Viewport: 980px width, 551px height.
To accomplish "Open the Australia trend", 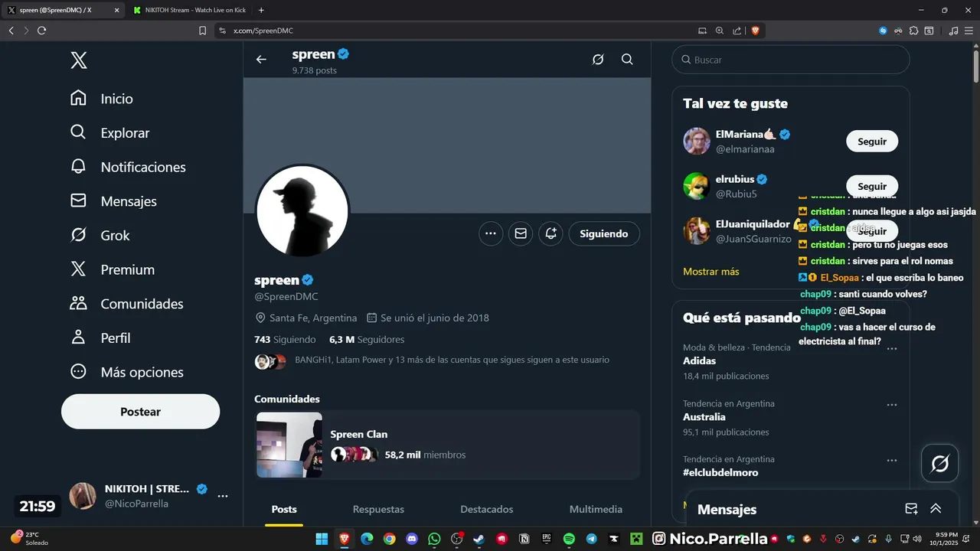I will pos(704,417).
